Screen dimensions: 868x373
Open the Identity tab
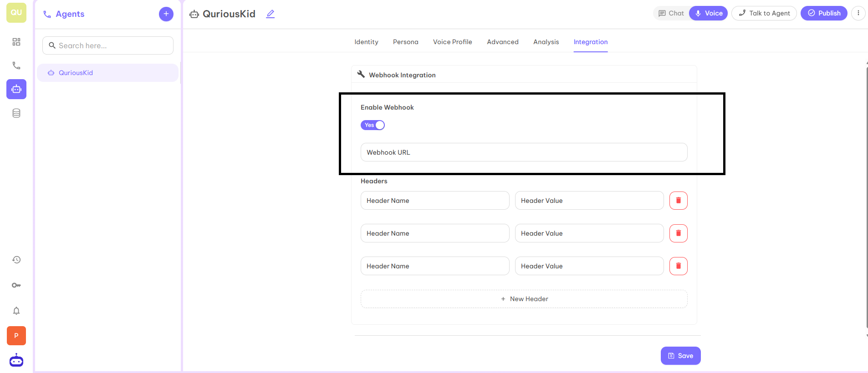(366, 42)
